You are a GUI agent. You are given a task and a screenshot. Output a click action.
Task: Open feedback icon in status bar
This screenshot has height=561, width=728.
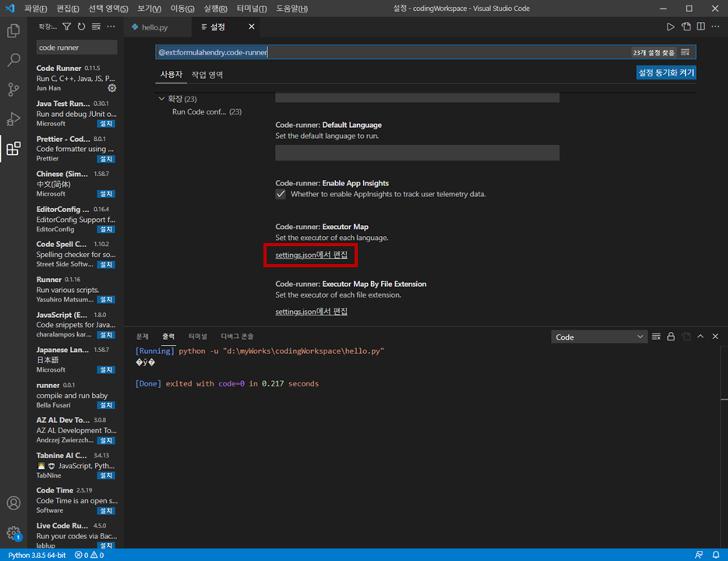[698, 555]
